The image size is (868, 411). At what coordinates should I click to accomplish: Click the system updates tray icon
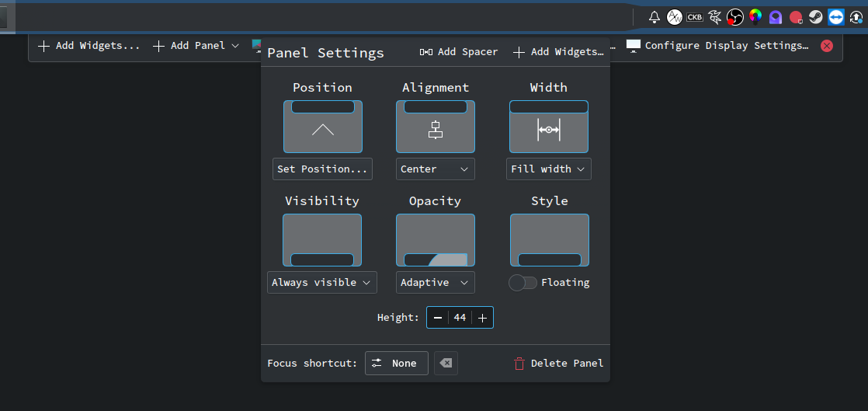[x=856, y=17]
